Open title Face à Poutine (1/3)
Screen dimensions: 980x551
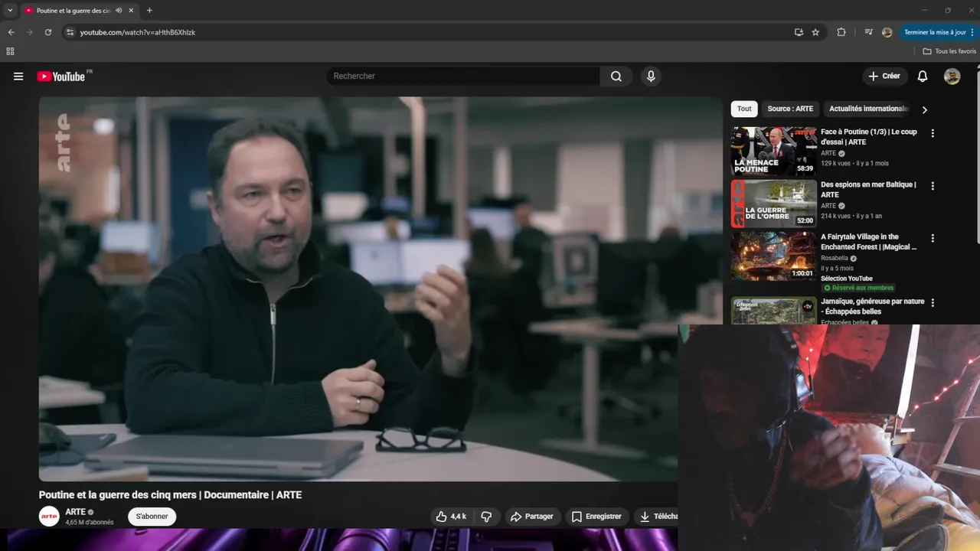pyautogui.click(x=868, y=137)
